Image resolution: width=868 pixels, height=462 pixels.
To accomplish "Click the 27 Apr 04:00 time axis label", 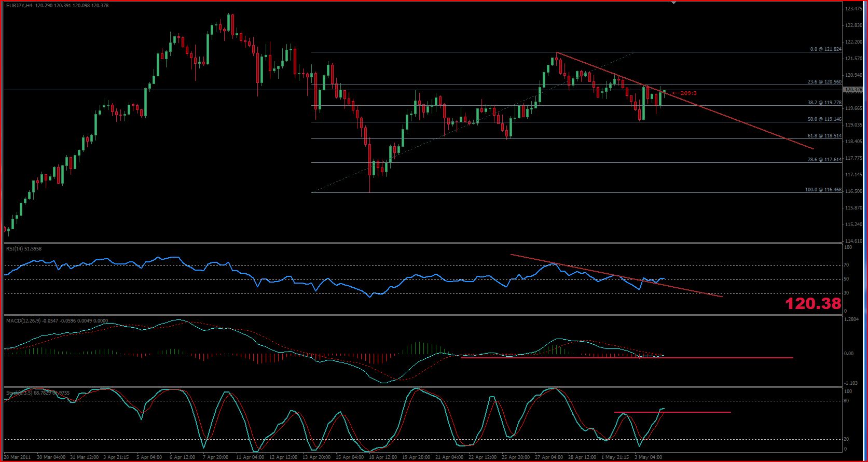I will coord(548,457).
